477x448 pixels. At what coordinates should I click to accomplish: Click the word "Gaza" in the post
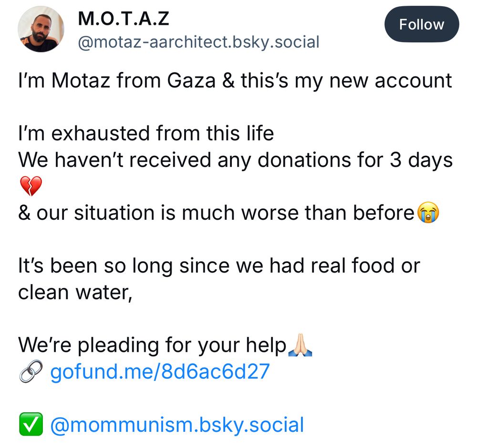(191, 80)
